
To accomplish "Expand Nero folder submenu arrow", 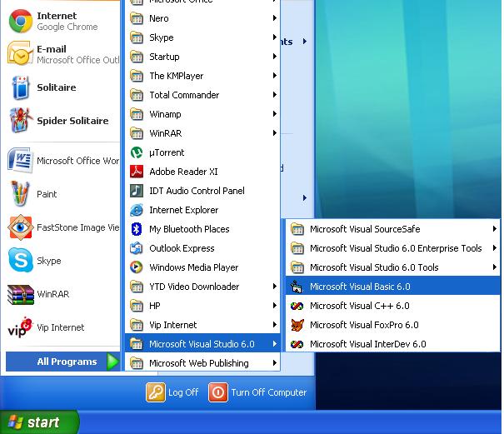I will [x=275, y=18].
